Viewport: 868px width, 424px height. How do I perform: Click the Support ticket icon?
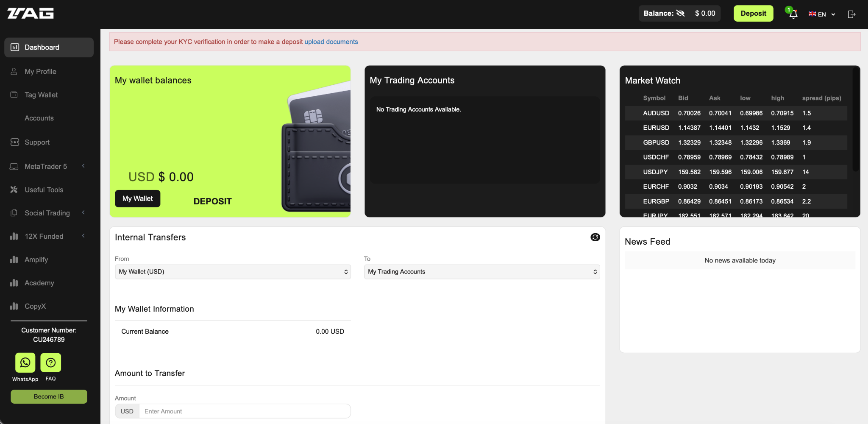15,142
